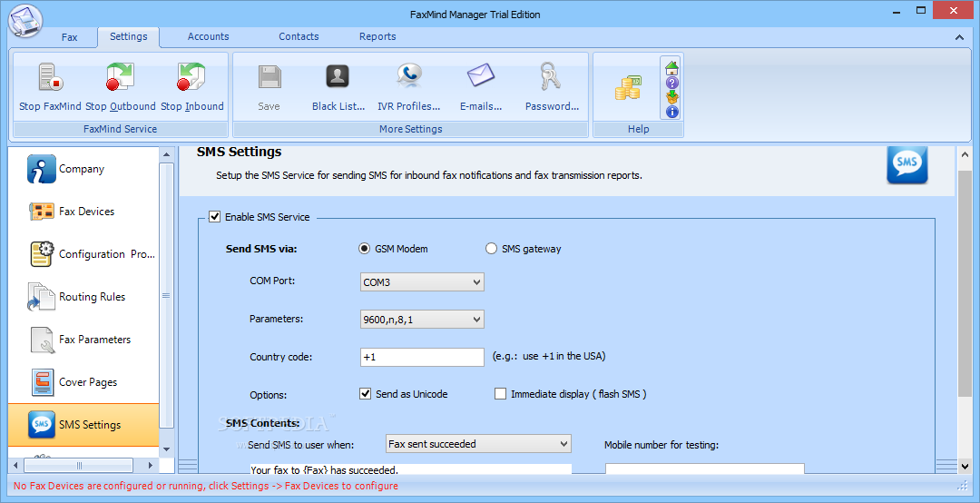980x503 pixels.
Task: Click the green home page icon
Action: point(671,67)
